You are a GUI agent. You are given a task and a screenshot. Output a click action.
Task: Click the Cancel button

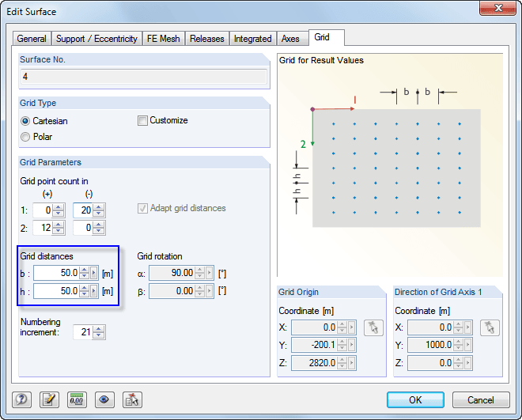tap(481, 399)
